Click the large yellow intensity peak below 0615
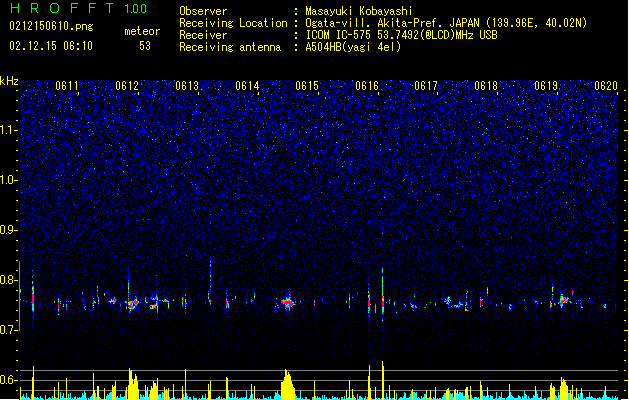The width and height of the screenshot is (629, 400). point(288,384)
